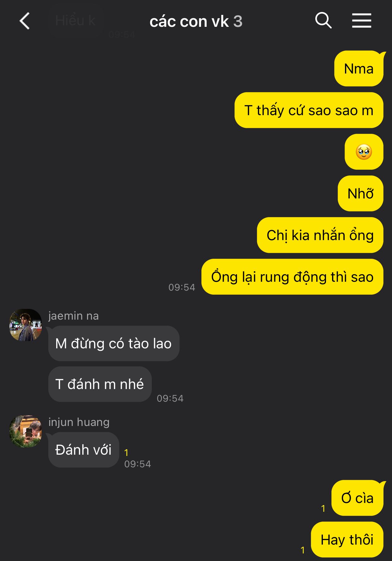The image size is (392, 561).
Task: Select message "M đừng có tào lao"
Action: 114,344
